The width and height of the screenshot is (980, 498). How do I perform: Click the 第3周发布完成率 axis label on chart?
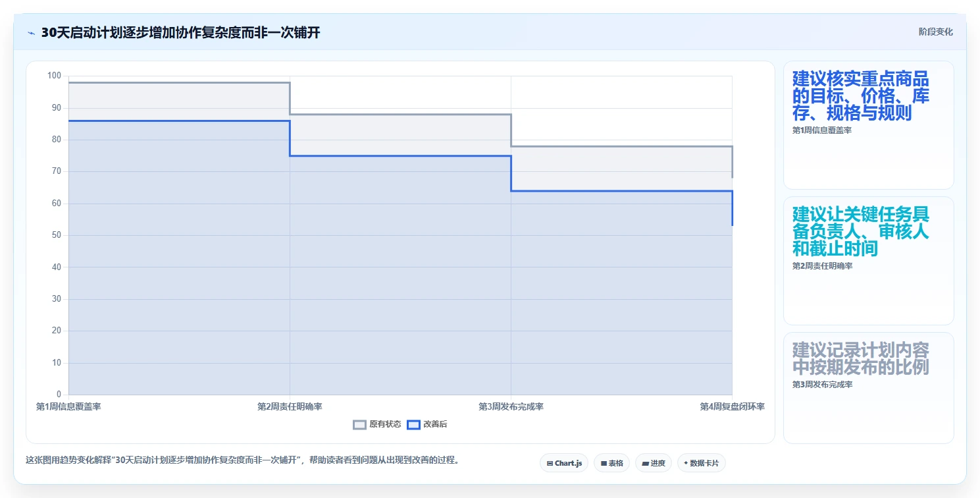511,406
